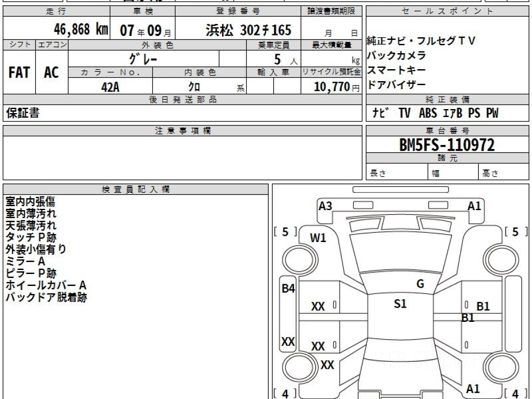Click the ドアバイザー sales point

397,85
